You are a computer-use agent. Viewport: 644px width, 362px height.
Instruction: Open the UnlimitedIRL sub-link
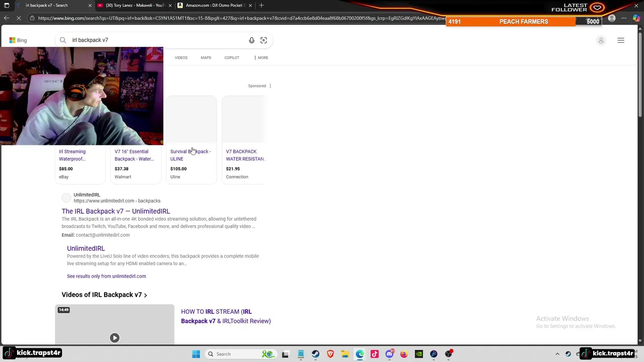tap(86, 248)
